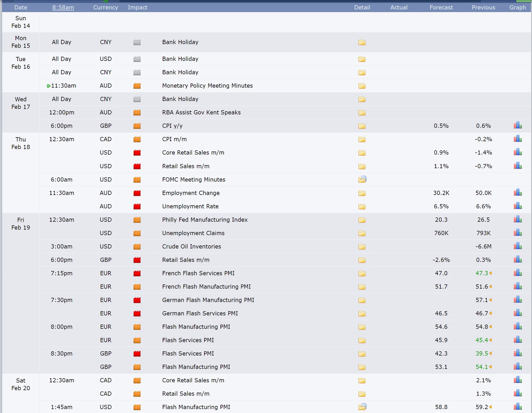Click the 11:30am time on Tuesday Feb 16
Image resolution: width=532 pixels, height=413 pixels.
point(64,86)
